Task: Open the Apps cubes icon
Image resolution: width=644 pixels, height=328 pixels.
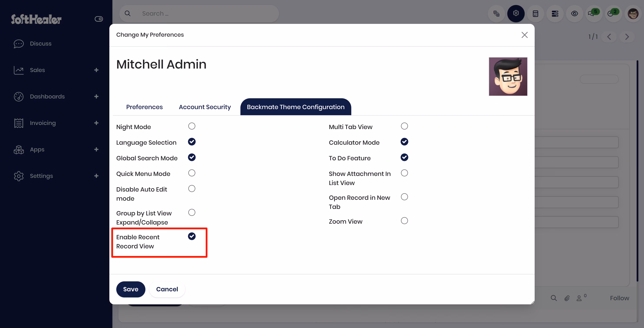Action: click(19, 150)
